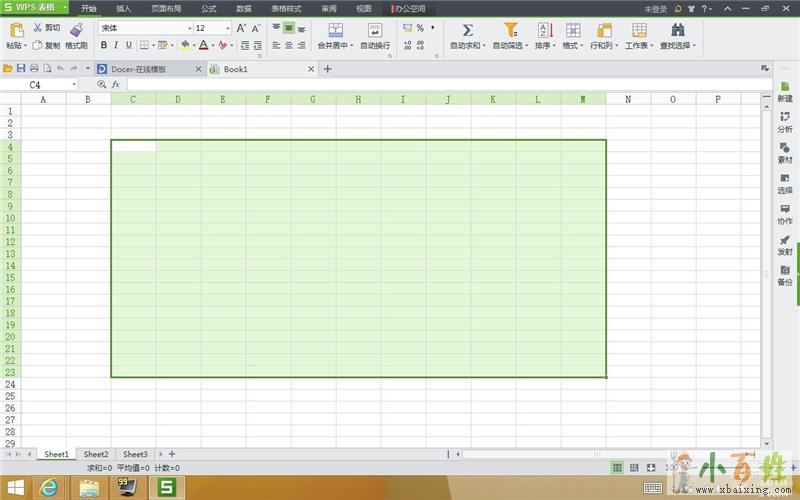Toggle Italic formatting
Image resolution: width=800 pixels, height=500 pixels.
click(x=116, y=45)
